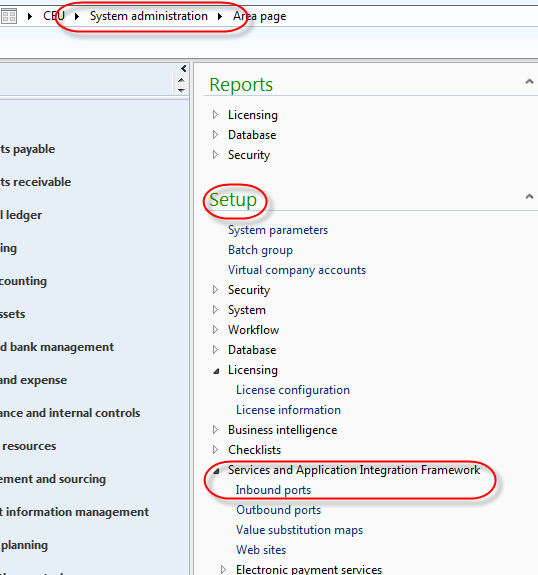
Task: Collapse the Setup section chevron
Action: pyautogui.click(x=529, y=196)
